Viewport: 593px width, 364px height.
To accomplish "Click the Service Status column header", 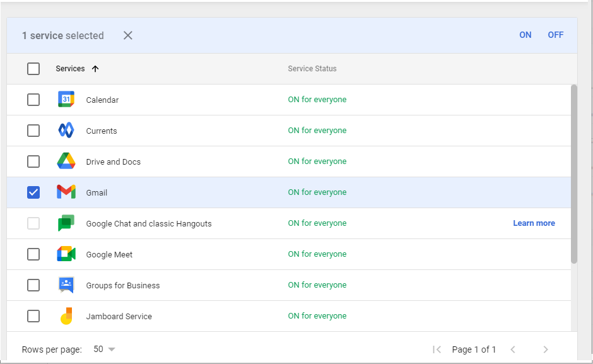I will (x=312, y=69).
